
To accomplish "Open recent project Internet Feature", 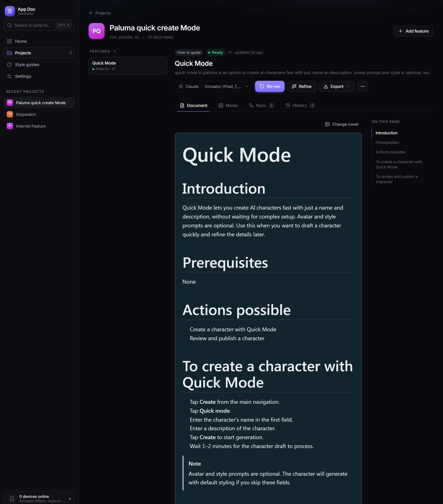I will click(39, 126).
